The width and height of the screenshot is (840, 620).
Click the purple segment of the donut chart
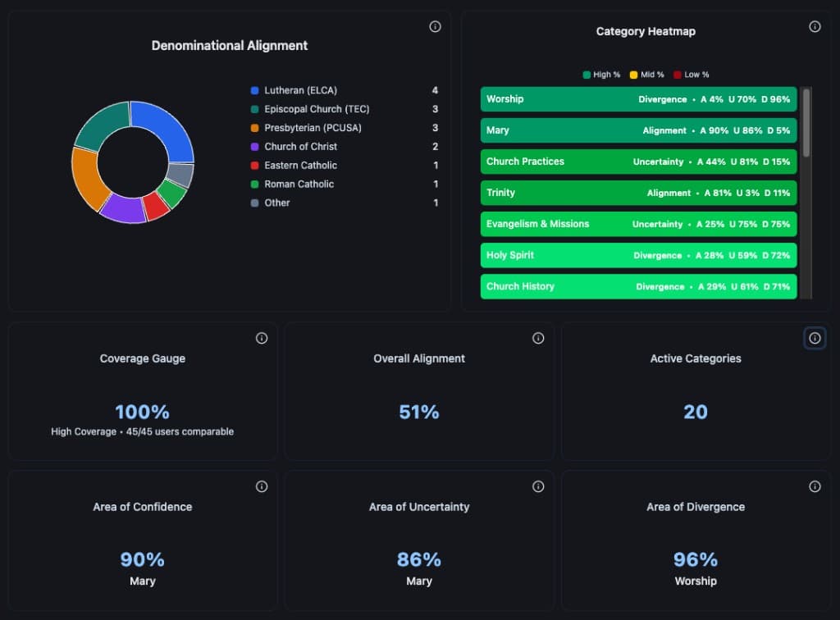click(x=123, y=209)
